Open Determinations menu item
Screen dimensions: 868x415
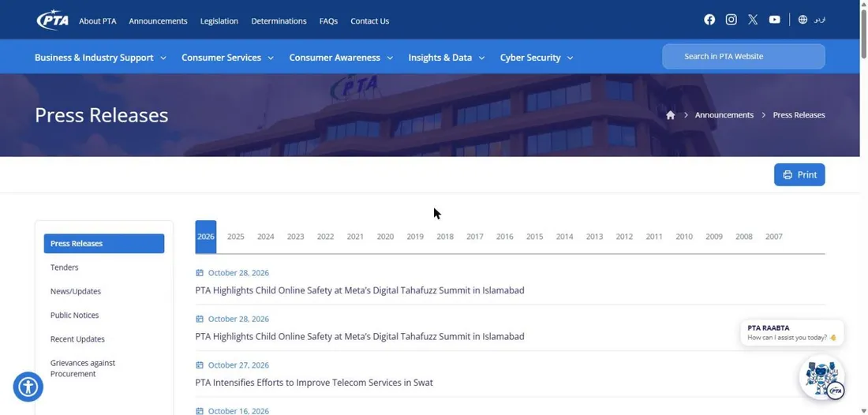pyautogui.click(x=279, y=21)
